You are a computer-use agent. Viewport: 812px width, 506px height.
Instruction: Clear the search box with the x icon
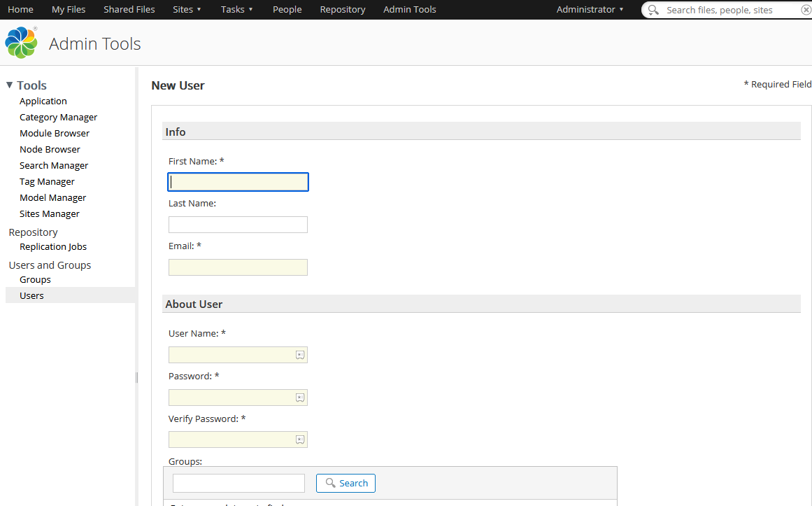click(806, 10)
